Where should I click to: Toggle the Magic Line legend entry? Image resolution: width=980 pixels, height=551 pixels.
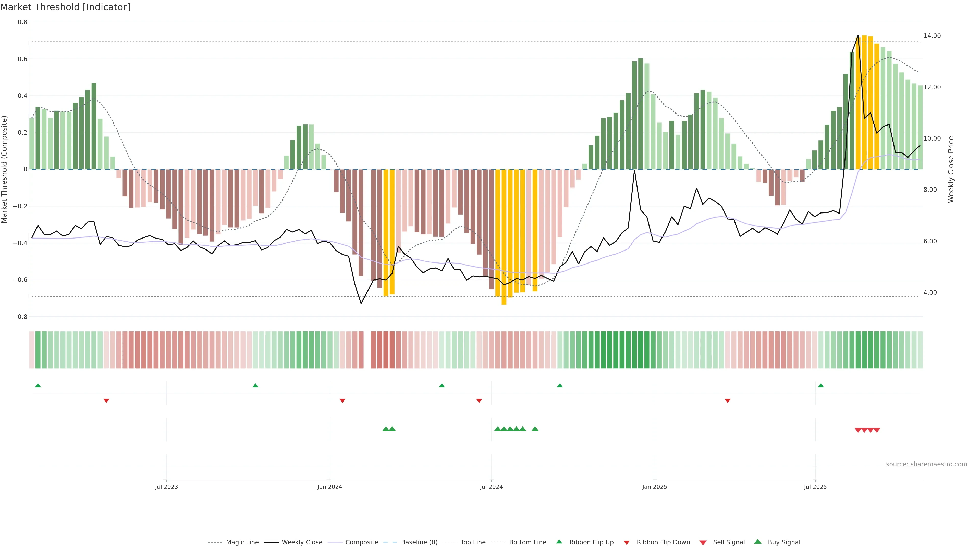242,542
